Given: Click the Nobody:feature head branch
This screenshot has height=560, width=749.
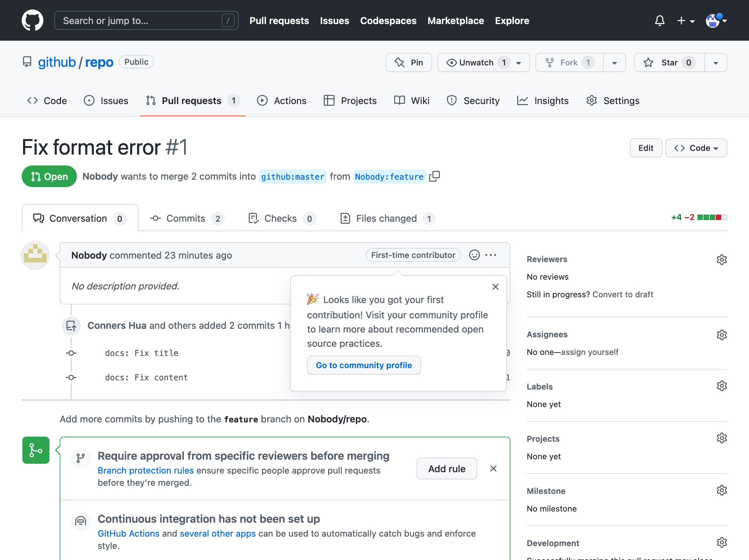Looking at the screenshot, I should point(389,177).
